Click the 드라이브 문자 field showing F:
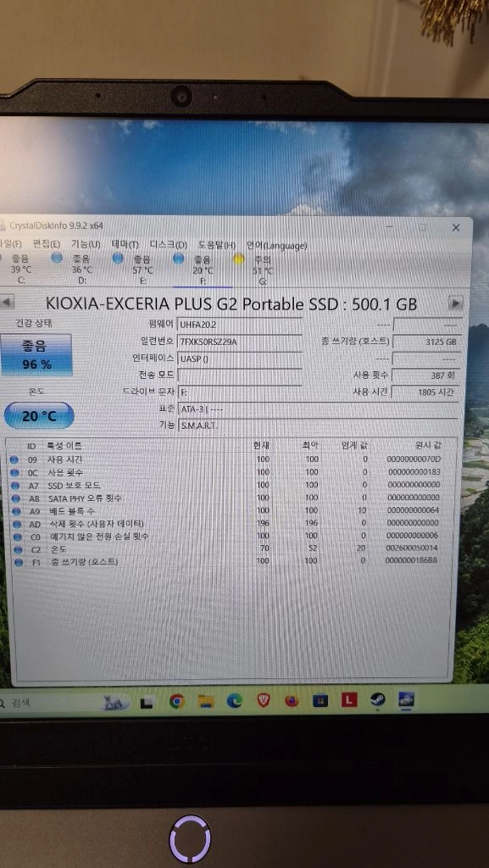This screenshot has width=489, height=868. (x=240, y=392)
